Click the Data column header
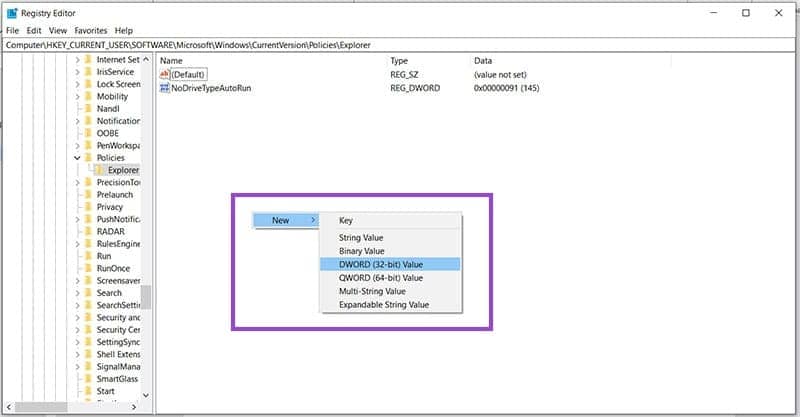The height and width of the screenshot is (417, 800). [x=483, y=61]
